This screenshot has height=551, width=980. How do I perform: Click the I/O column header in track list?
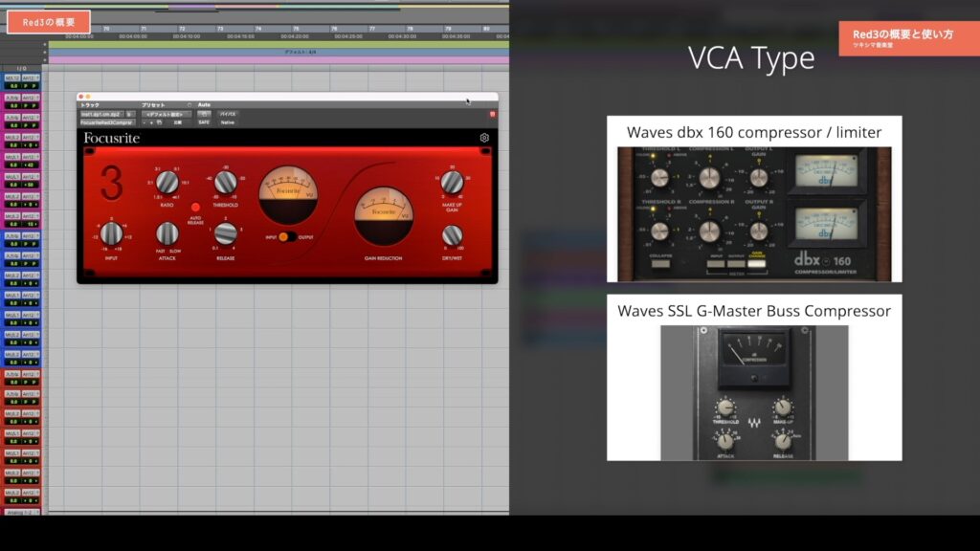point(21,68)
